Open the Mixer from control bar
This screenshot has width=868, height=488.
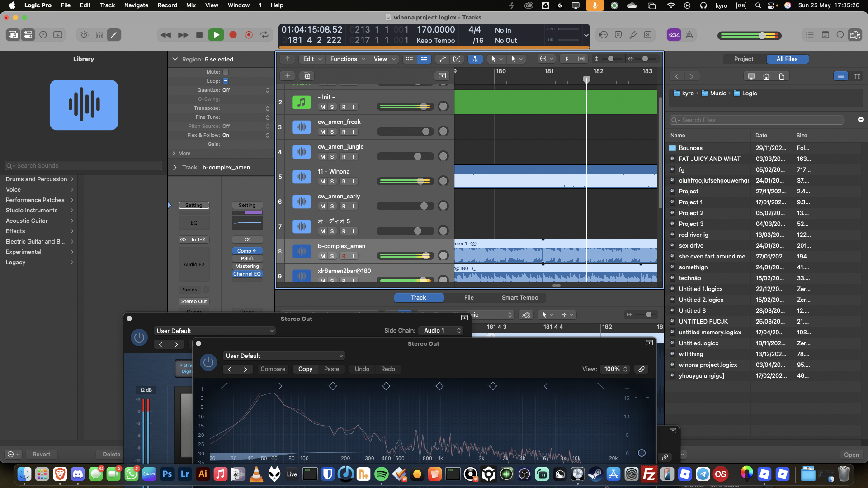point(99,35)
